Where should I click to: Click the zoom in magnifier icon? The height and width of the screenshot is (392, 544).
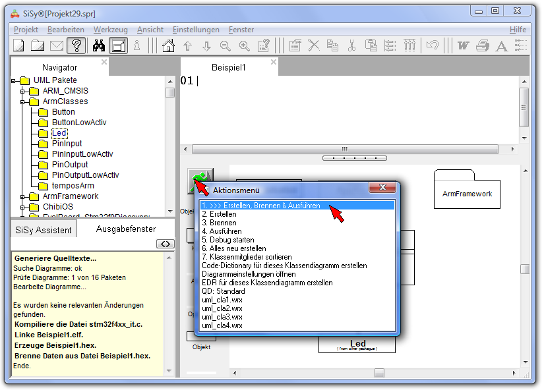tap(245, 45)
